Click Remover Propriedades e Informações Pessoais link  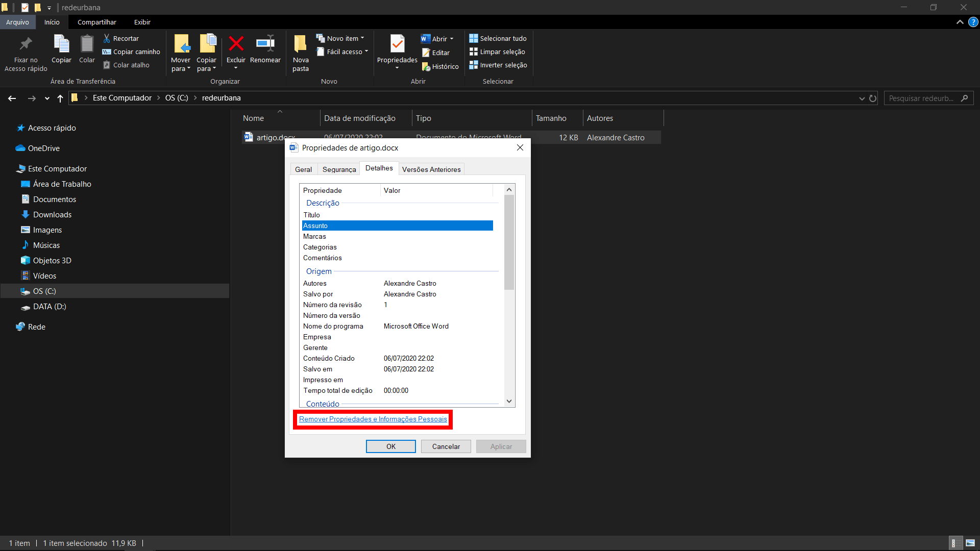[x=373, y=419]
